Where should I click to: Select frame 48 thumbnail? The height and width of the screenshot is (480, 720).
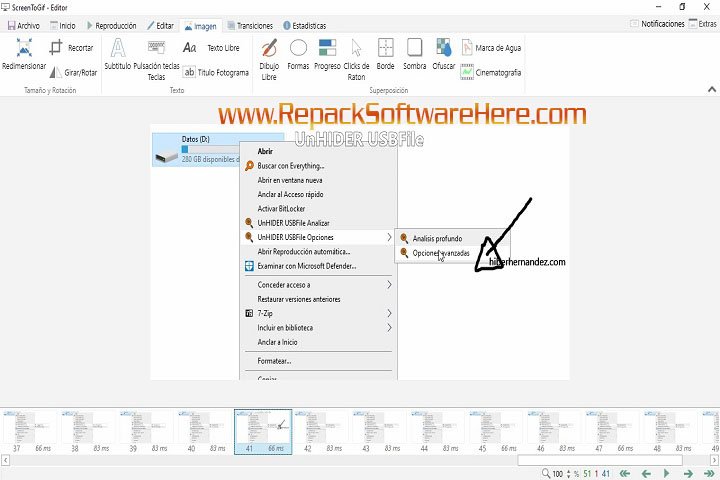671,432
